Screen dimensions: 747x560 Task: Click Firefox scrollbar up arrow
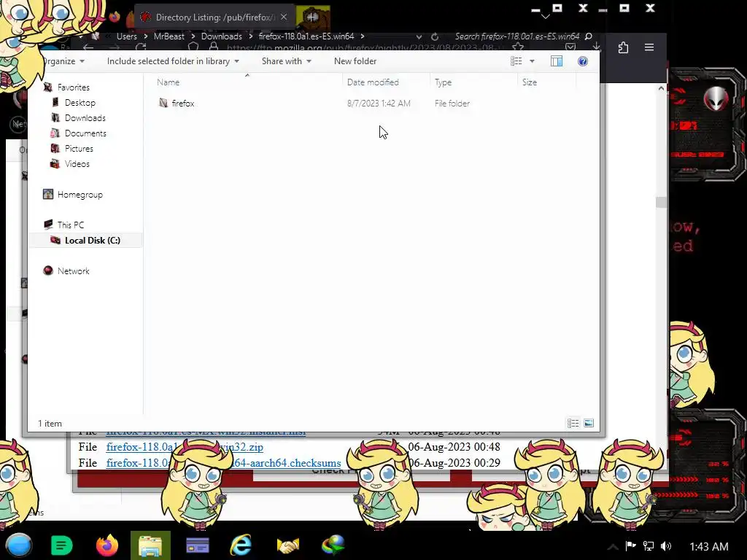[x=661, y=88]
